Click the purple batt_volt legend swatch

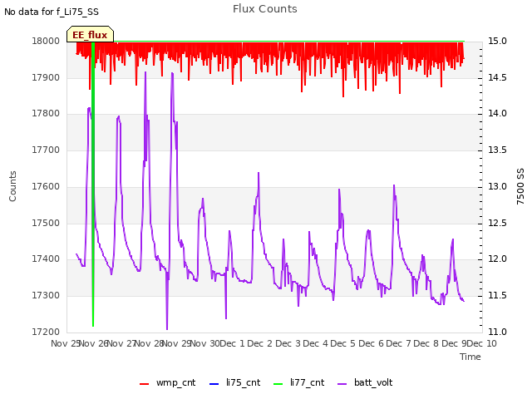(x=342, y=384)
